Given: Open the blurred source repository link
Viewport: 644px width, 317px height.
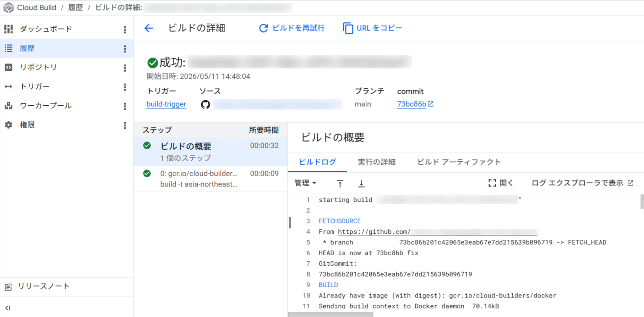Looking at the screenshot, I should 278,104.
